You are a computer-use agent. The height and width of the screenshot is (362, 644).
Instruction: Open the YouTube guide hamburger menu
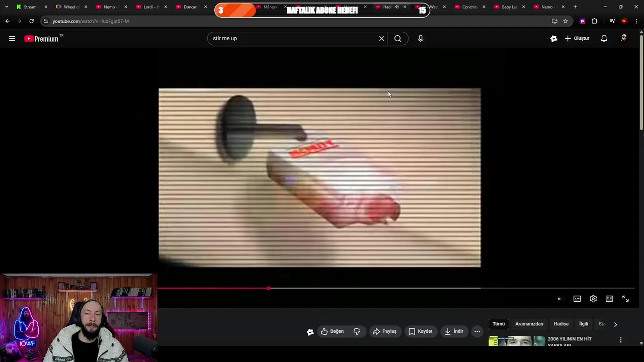(x=12, y=38)
